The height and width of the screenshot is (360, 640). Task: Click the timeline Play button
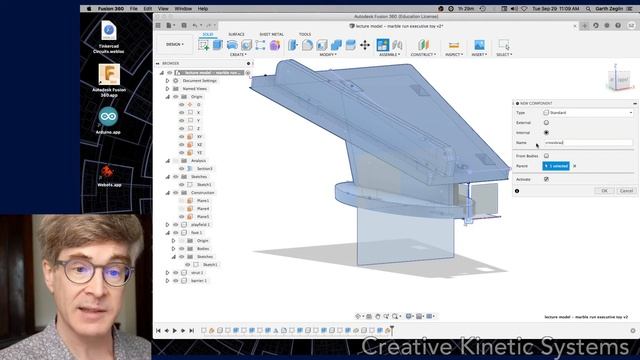[x=175, y=331]
